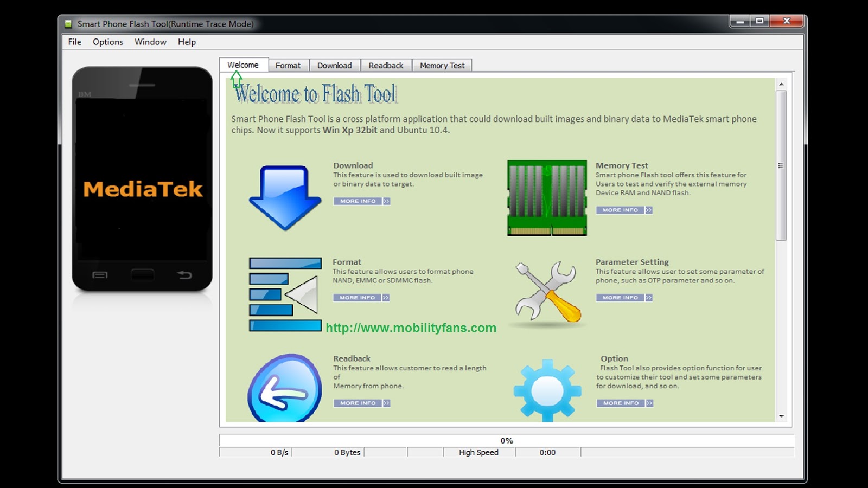Open the Options menu
This screenshot has height=488, width=868.
click(x=108, y=42)
